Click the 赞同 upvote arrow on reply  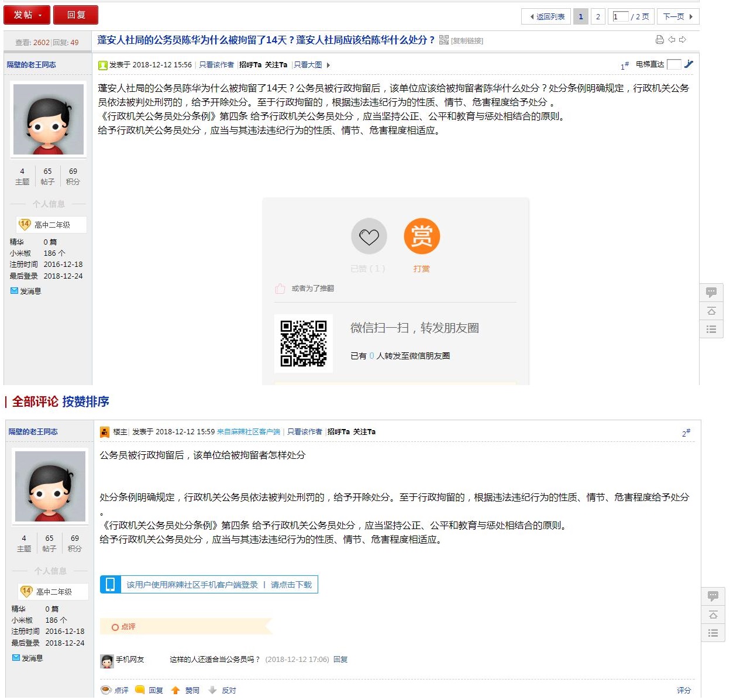[175, 691]
